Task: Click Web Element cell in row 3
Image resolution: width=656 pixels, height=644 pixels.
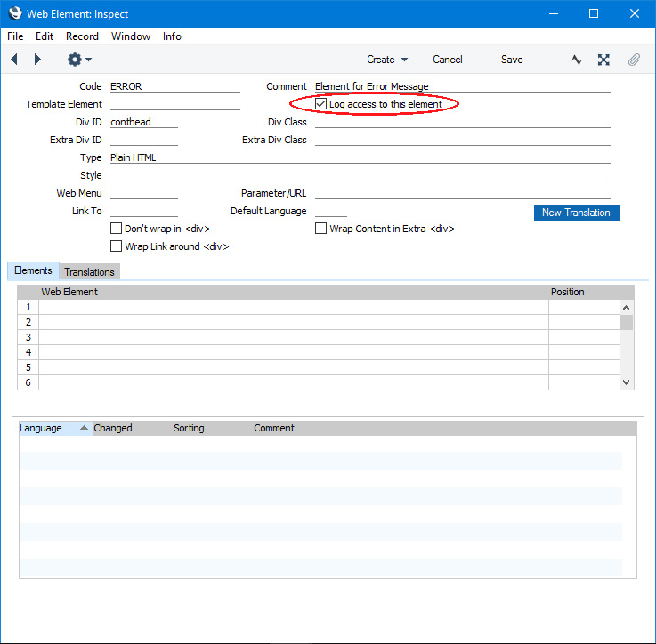Action: click(x=293, y=337)
